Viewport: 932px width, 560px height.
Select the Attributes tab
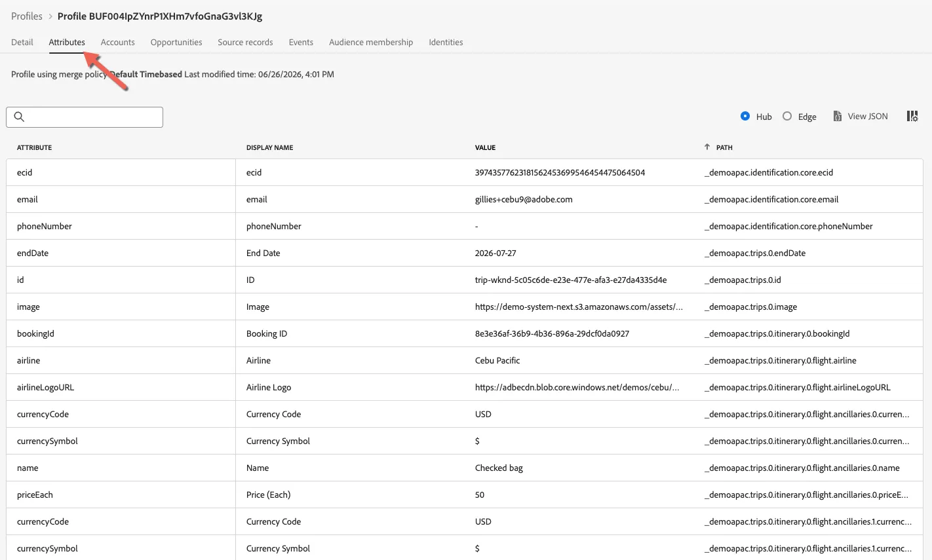click(67, 42)
